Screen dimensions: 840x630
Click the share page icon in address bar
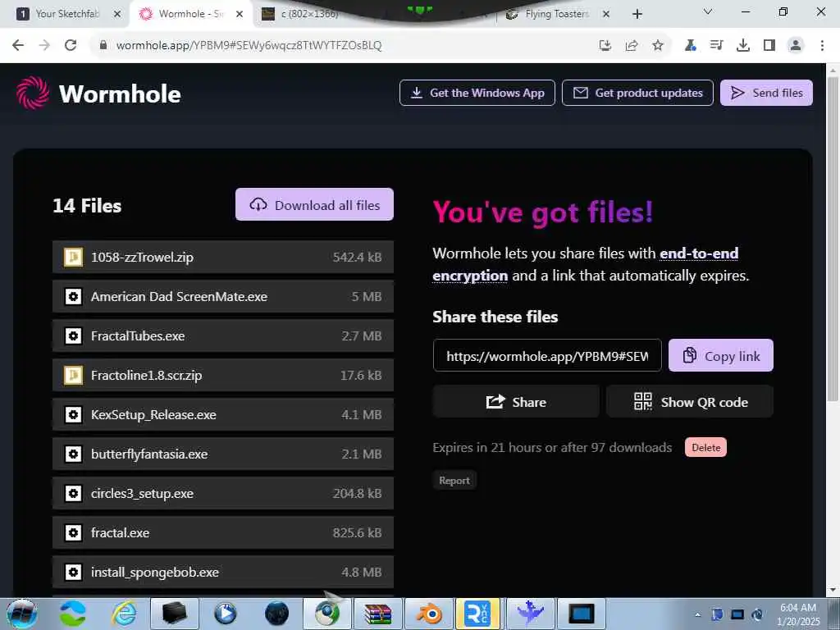coord(632,46)
